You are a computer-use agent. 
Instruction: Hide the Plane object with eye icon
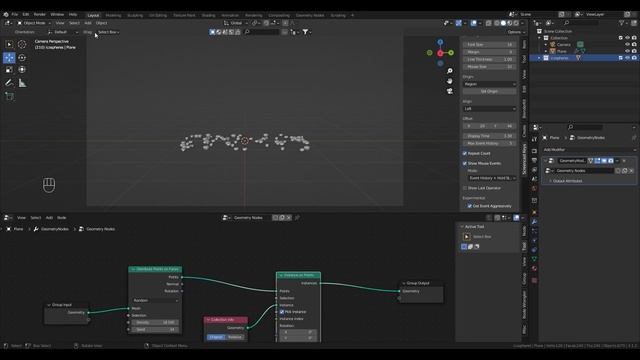point(627,51)
